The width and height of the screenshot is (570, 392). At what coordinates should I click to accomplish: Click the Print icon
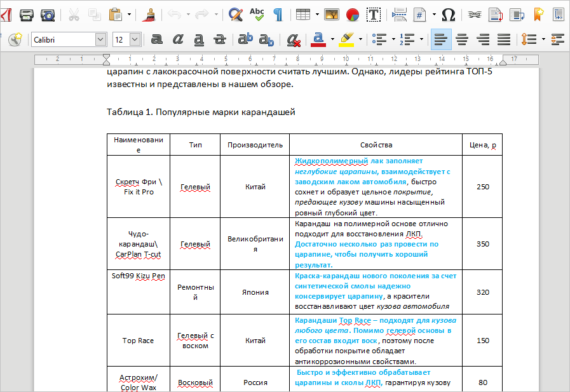coord(27,14)
